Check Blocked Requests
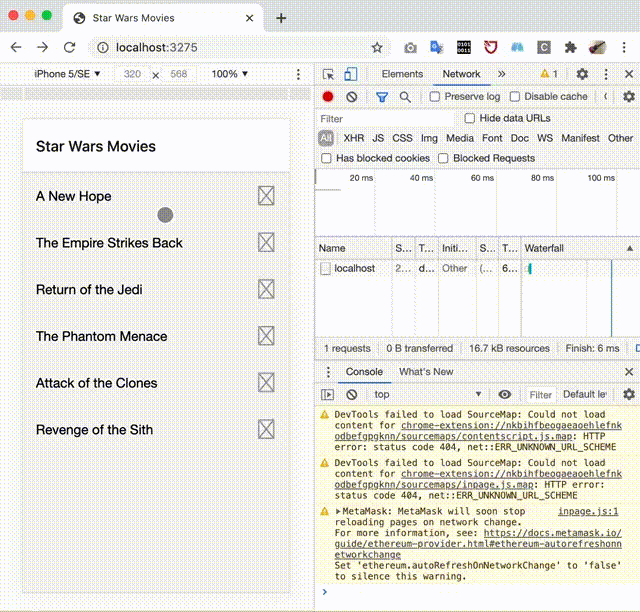The height and width of the screenshot is (612, 640). click(x=443, y=158)
